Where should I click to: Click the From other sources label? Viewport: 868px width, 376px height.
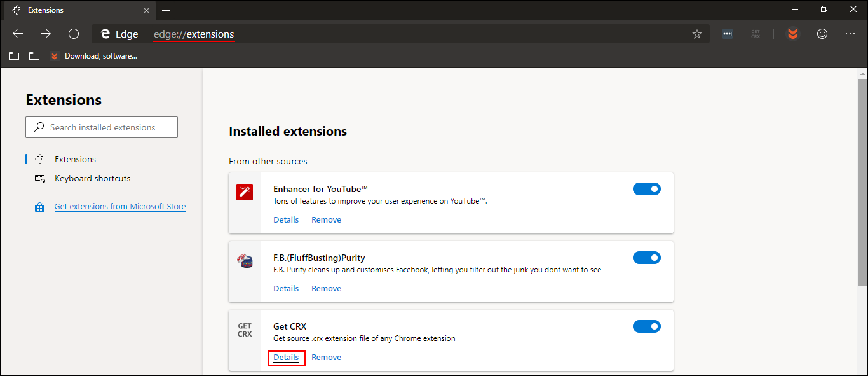(268, 161)
